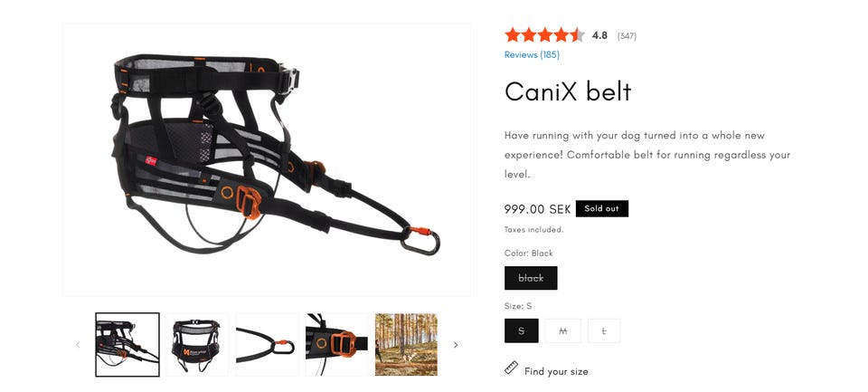Click the fifth half-filled rating star
Viewport: 868px width, 392px height.
click(577, 35)
